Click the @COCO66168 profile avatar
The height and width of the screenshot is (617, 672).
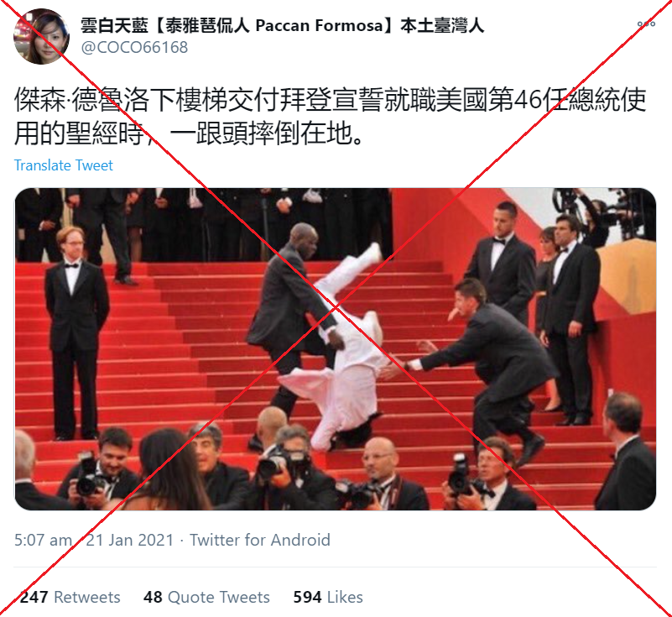[x=41, y=37]
